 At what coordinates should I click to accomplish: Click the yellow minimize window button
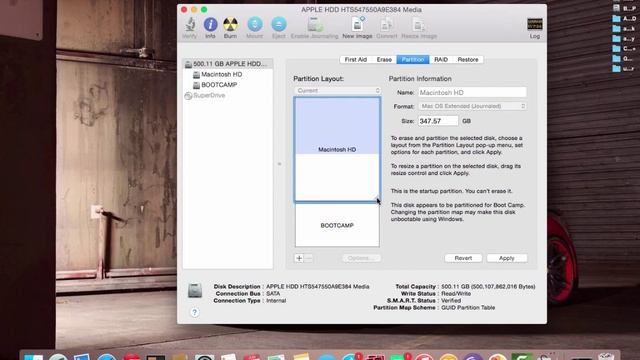tap(194, 9)
